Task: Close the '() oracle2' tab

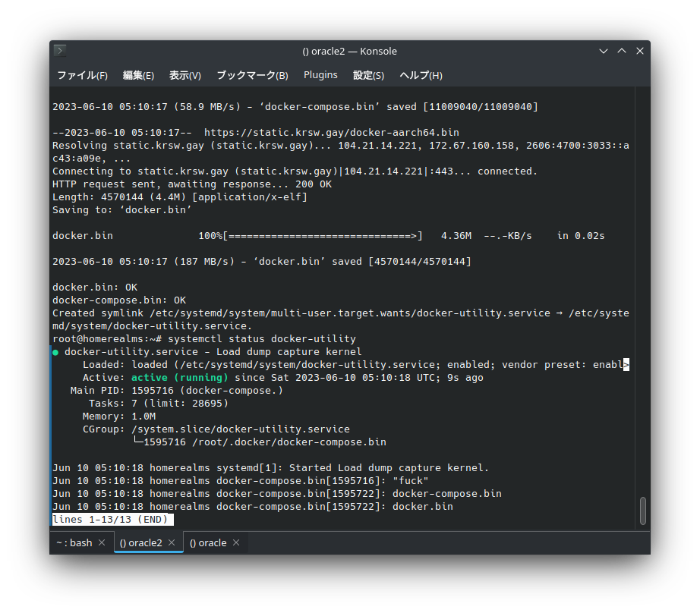Action: coord(172,542)
